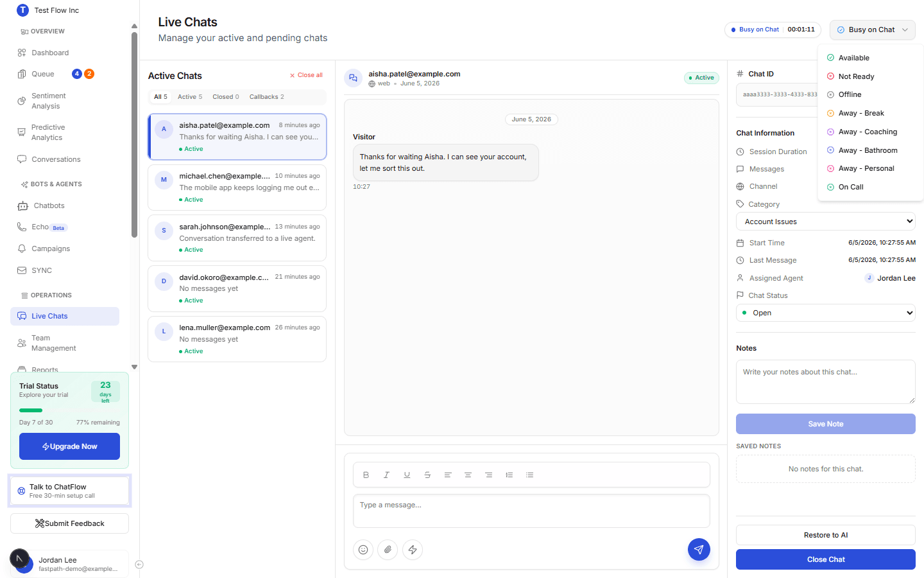Toggle italic formatting in message editor

(x=386, y=475)
